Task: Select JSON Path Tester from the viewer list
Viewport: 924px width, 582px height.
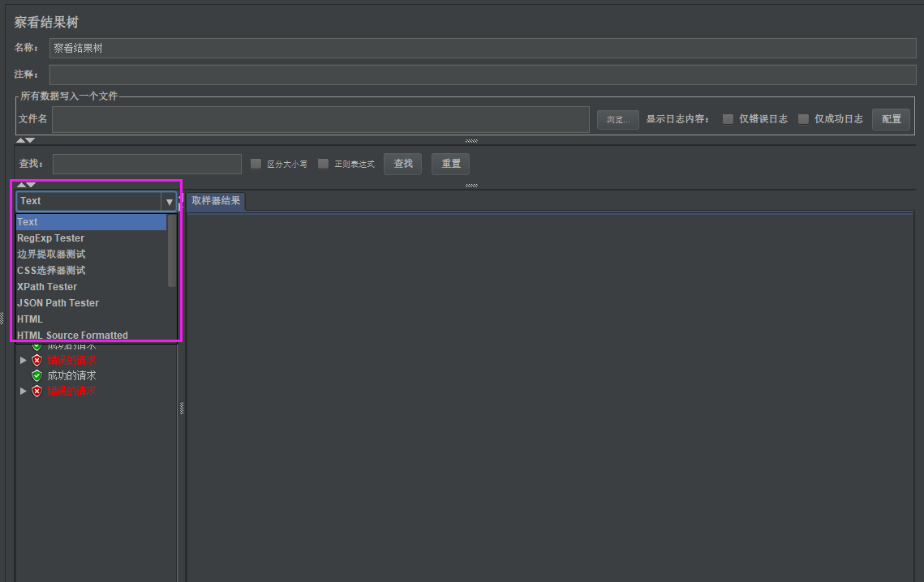Action: coord(58,302)
